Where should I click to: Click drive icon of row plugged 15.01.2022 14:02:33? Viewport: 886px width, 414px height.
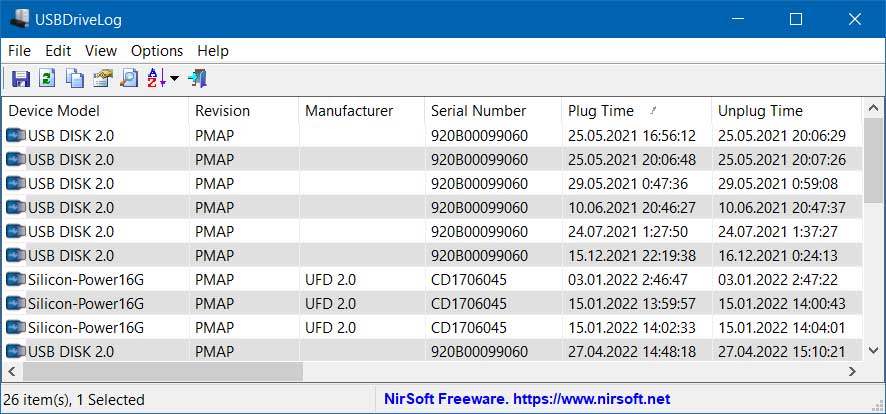coord(16,327)
